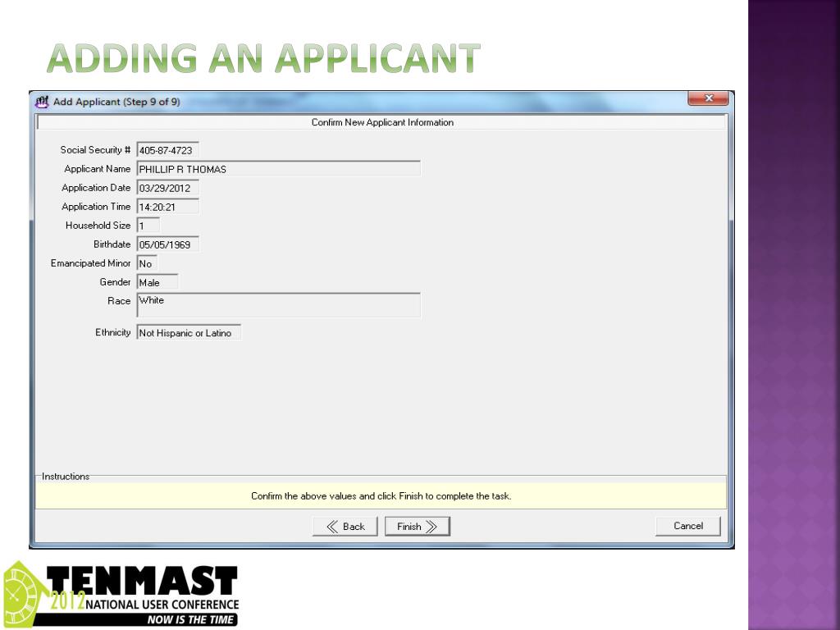The width and height of the screenshot is (840, 630).
Task: Click the Ethnicity field Not Hispanic or Latino
Action: pos(189,333)
